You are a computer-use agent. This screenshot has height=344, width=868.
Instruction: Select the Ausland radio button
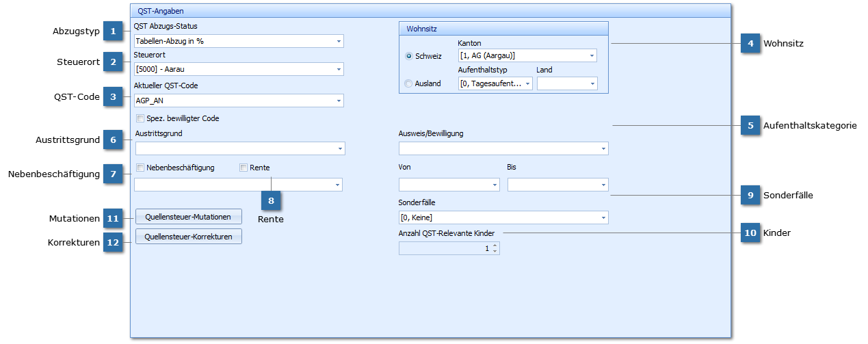(409, 84)
